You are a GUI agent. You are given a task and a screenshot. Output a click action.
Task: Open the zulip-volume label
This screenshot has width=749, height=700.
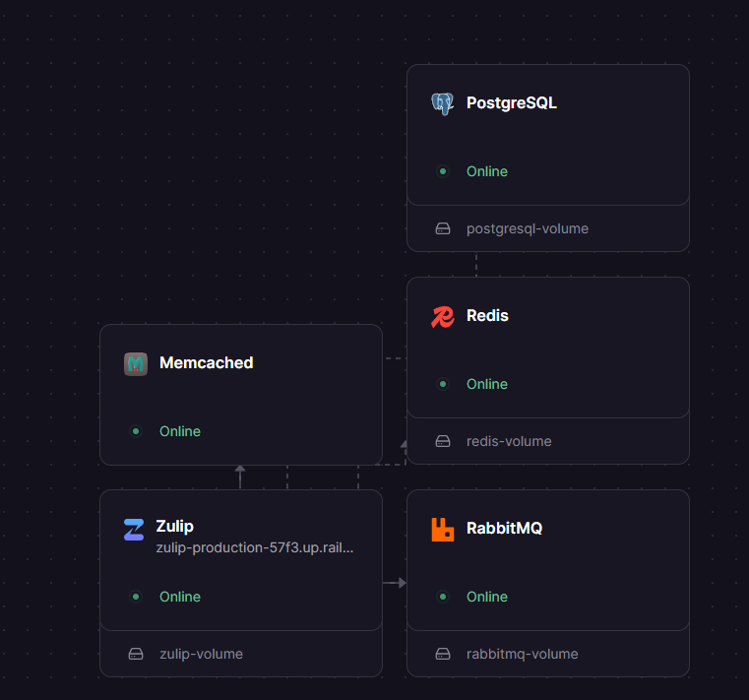[x=201, y=654]
